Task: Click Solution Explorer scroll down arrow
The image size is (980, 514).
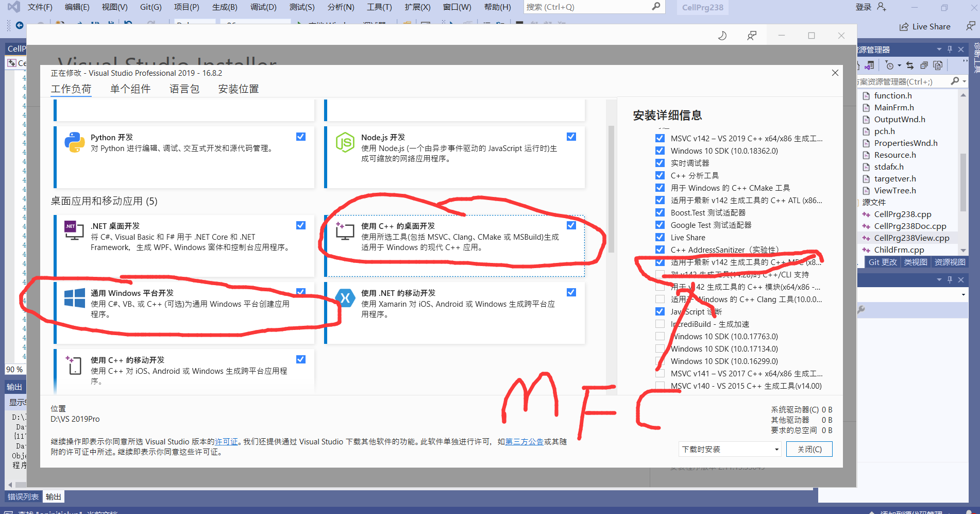Action: point(963,250)
